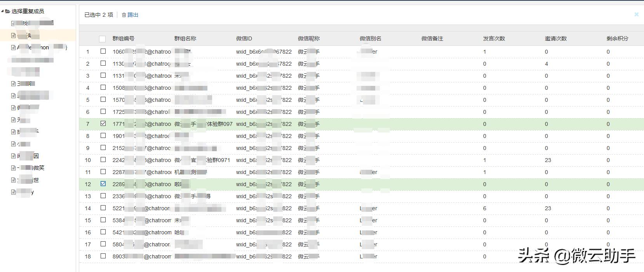Click the document icon of the highlighted tree member

14,35
